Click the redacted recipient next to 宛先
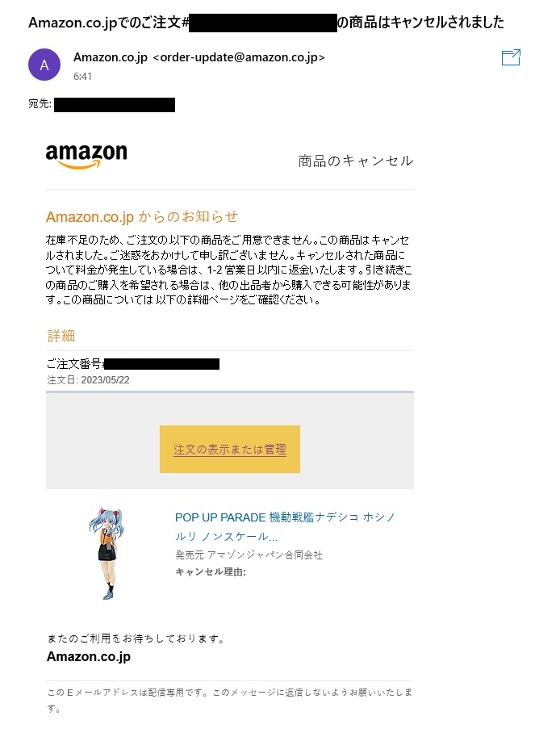 [115, 105]
